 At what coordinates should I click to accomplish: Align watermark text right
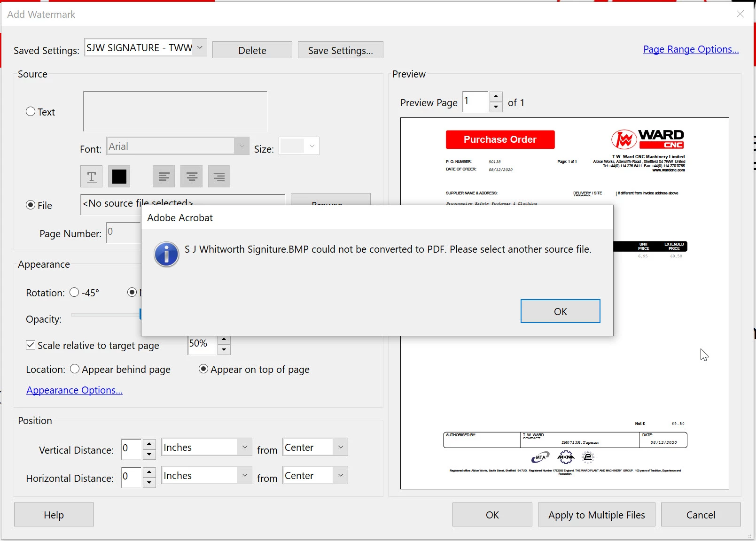[219, 177]
